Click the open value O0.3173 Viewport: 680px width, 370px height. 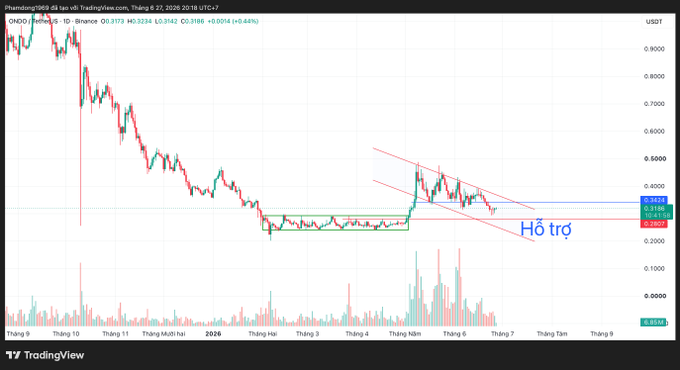point(112,21)
